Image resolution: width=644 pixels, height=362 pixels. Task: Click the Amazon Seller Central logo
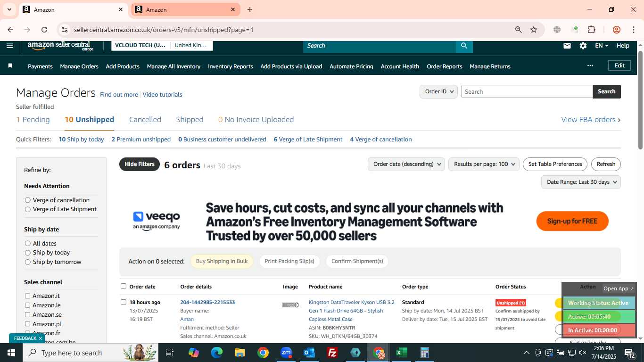60,46
